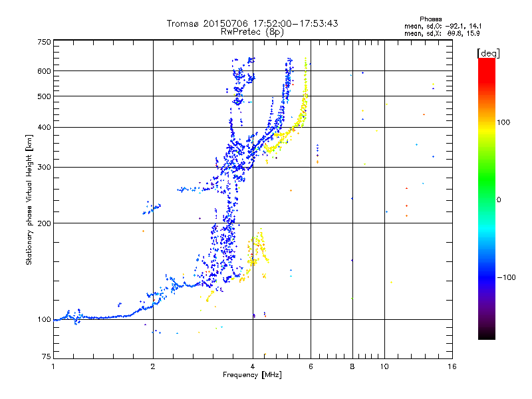Click the phase colorbar strip

487,198
